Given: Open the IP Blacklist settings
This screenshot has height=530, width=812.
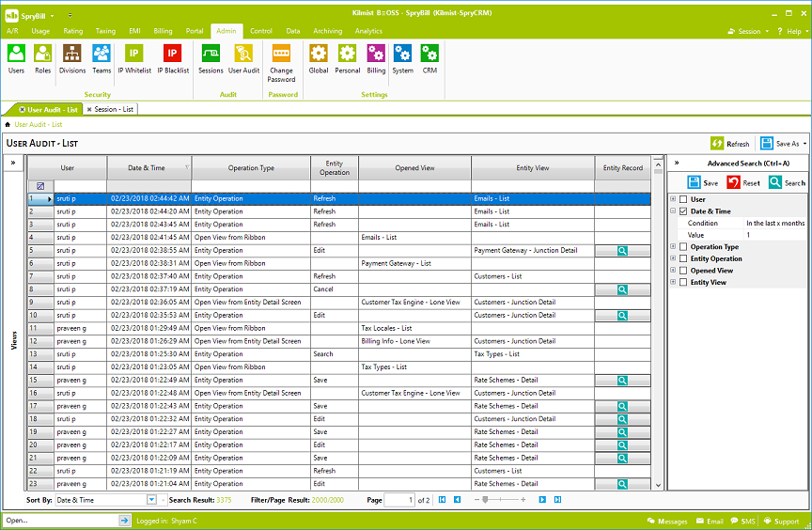Looking at the screenshot, I should (173, 55).
